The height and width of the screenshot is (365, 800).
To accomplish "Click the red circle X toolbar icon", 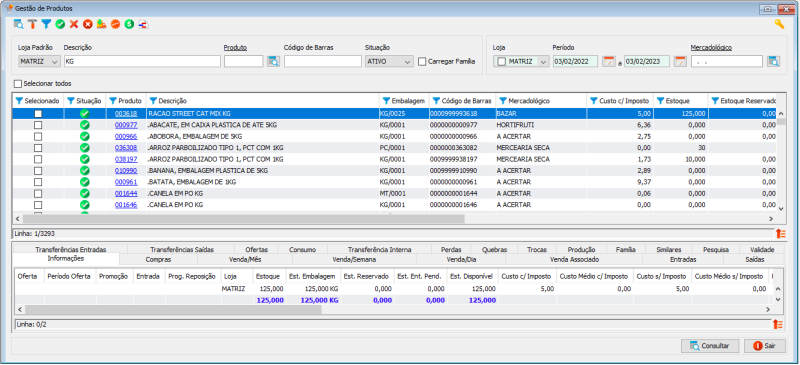I will coord(88,24).
